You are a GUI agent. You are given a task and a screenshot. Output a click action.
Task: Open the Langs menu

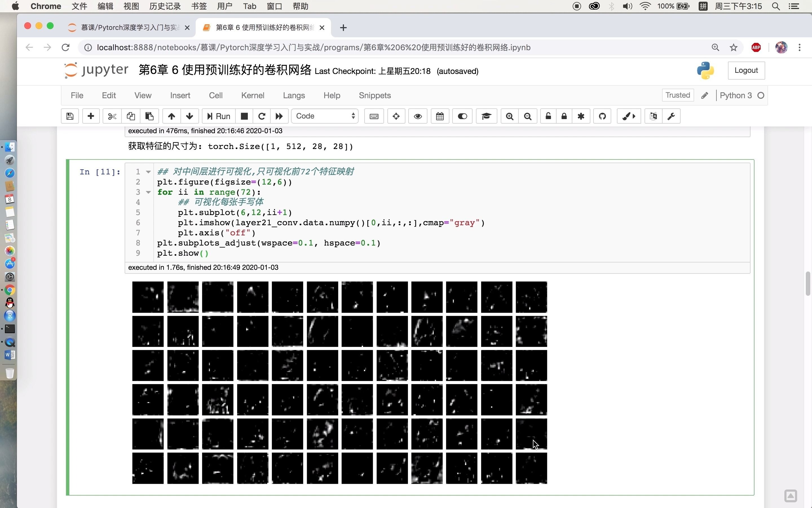click(x=294, y=95)
